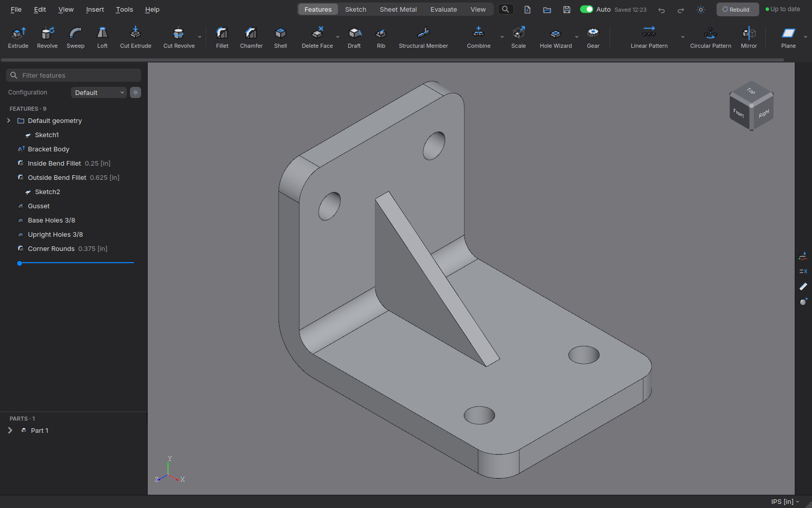Select the Rib tool
The width and height of the screenshot is (812, 508).
pos(381,38)
